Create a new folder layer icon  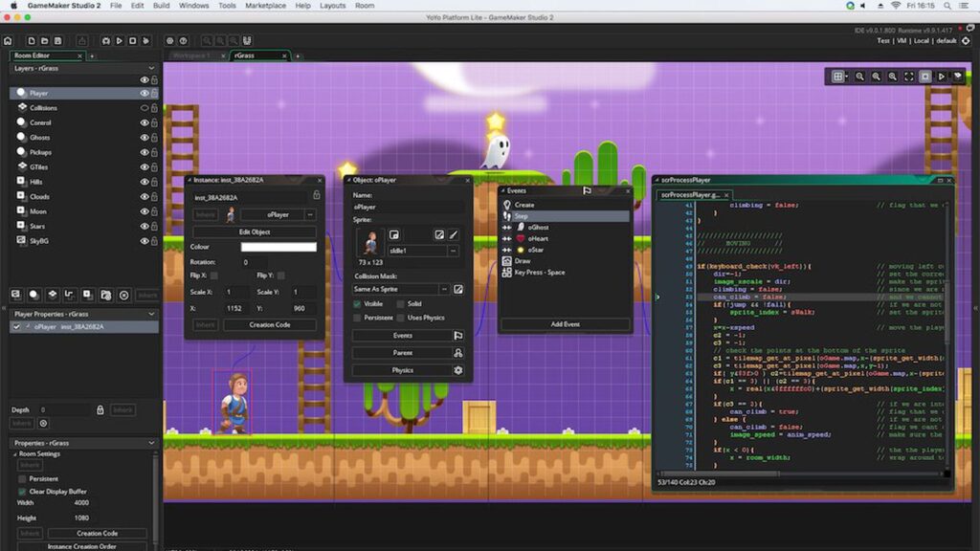pyautogui.click(x=105, y=295)
